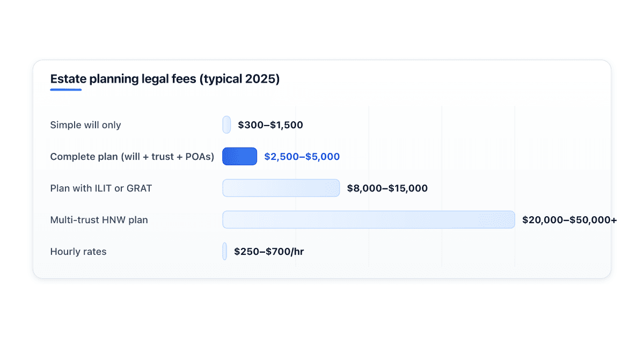Click the dark blue Complete plan bar
The width and height of the screenshot is (644, 338).
pos(240,156)
